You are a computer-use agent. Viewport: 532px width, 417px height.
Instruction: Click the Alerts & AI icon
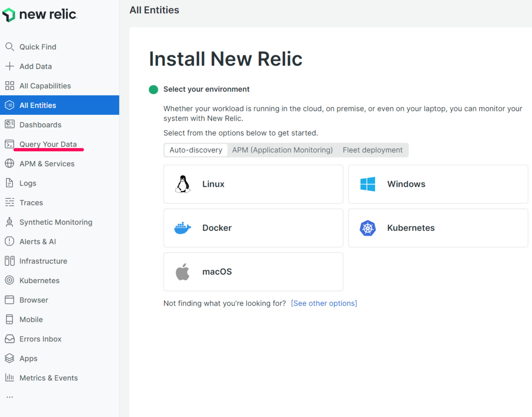pos(9,241)
